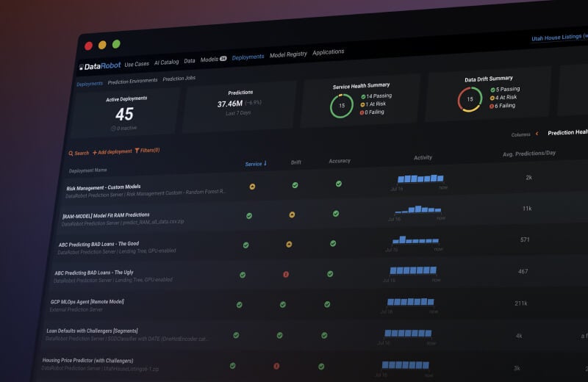588x382 pixels.
Task: Click Housing Price Predictor service passing icon
Action: click(232, 366)
